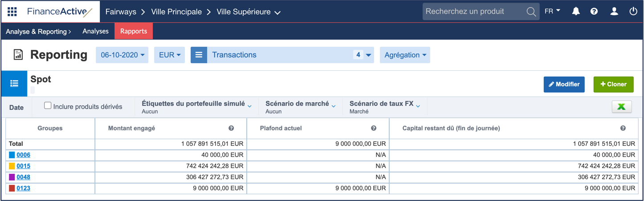This screenshot has height=201, width=644.
Task: Open the EUR currency dropdown
Action: pos(169,55)
